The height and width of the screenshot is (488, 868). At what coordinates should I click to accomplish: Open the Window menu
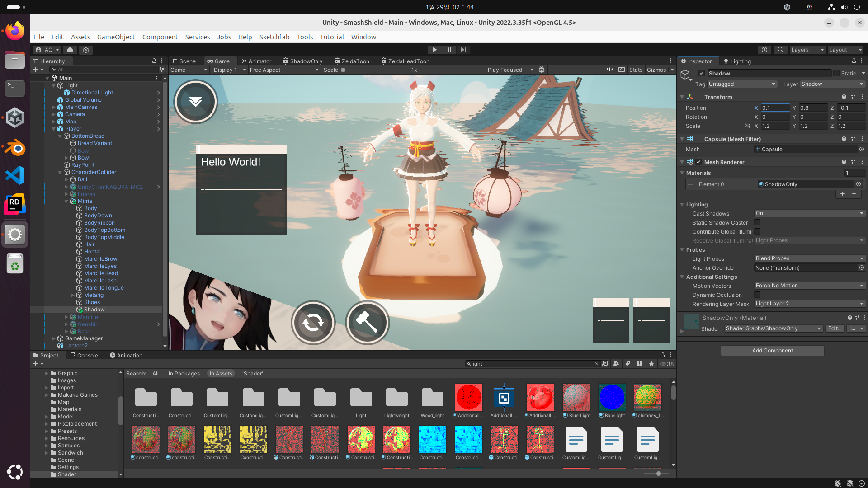pyautogui.click(x=363, y=37)
